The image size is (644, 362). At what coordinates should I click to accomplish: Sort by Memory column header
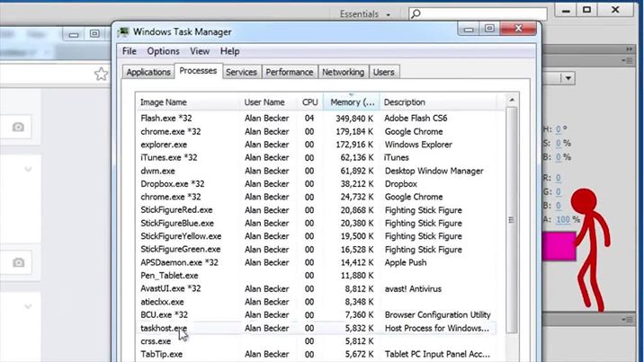coord(352,102)
